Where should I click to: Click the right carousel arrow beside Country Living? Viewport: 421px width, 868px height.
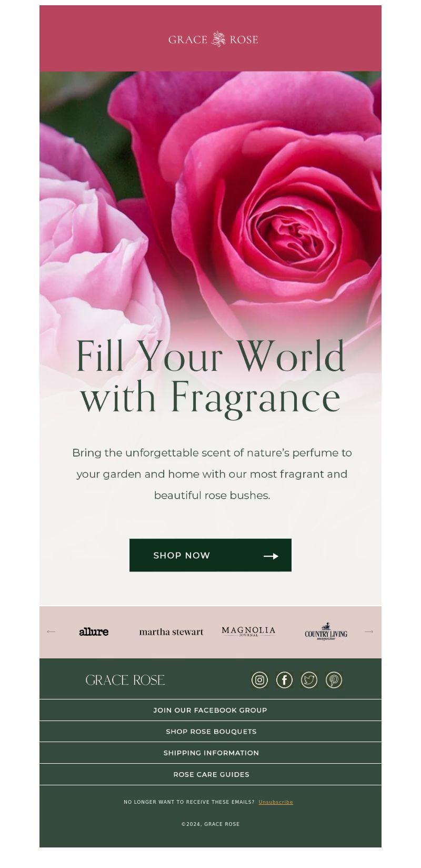point(369,632)
